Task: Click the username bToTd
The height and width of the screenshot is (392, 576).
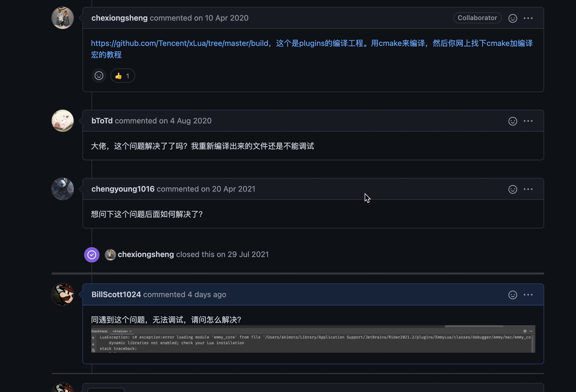Action: (102, 121)
